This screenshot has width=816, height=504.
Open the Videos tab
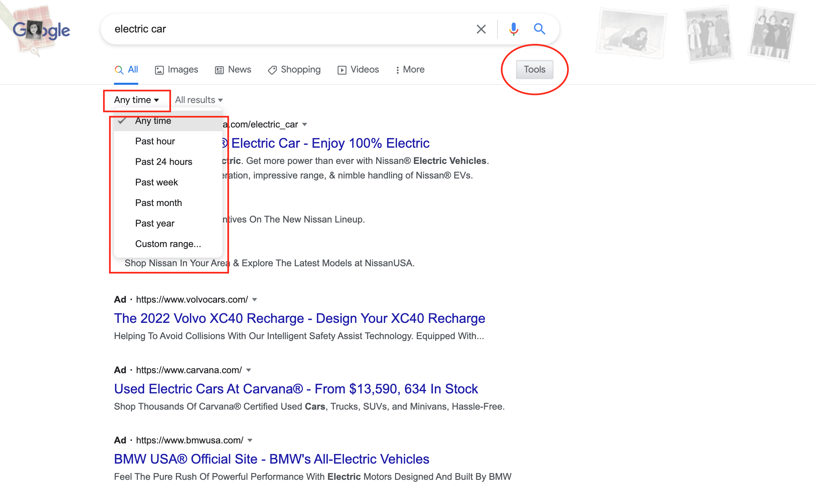358,70
